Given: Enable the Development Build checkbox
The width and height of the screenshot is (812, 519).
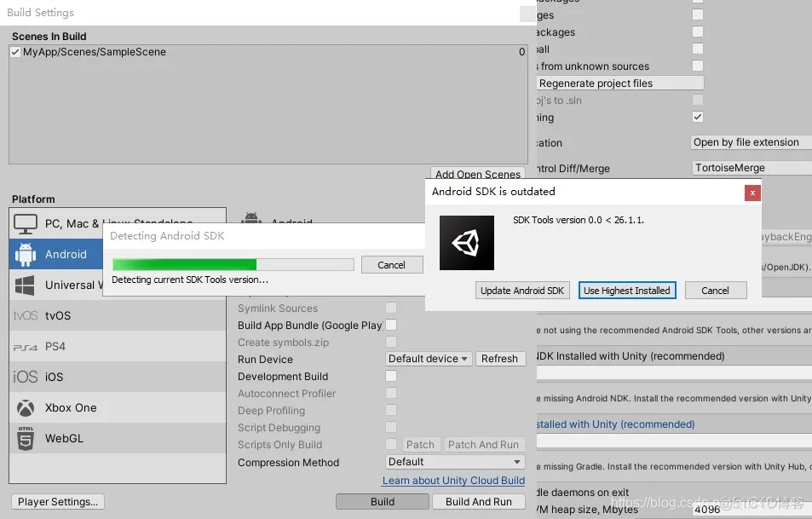Looking at the screenshot, I should click(391, 376).
